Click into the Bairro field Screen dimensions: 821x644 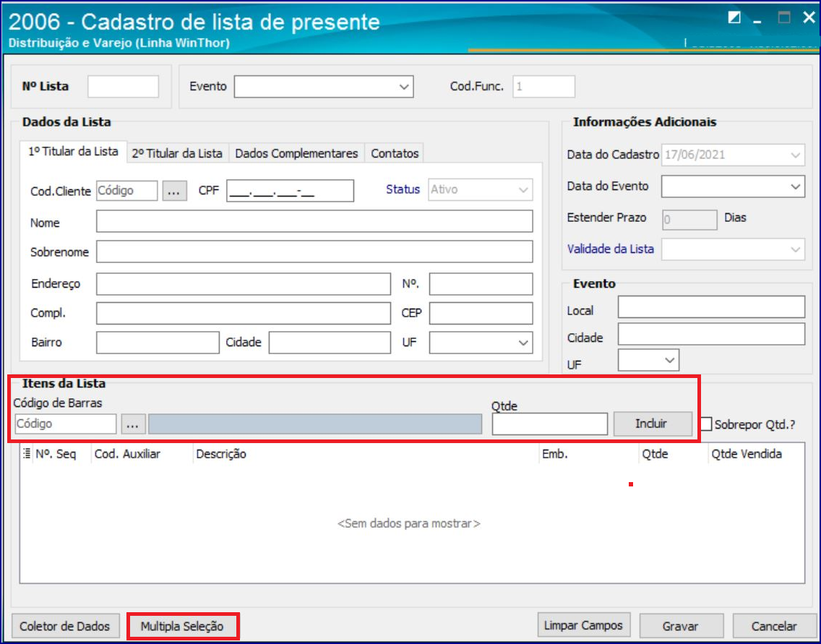point(158,343)
